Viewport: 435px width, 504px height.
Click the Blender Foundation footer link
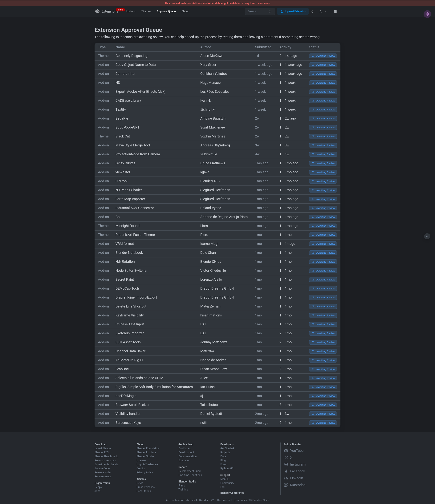coord(148,448)
